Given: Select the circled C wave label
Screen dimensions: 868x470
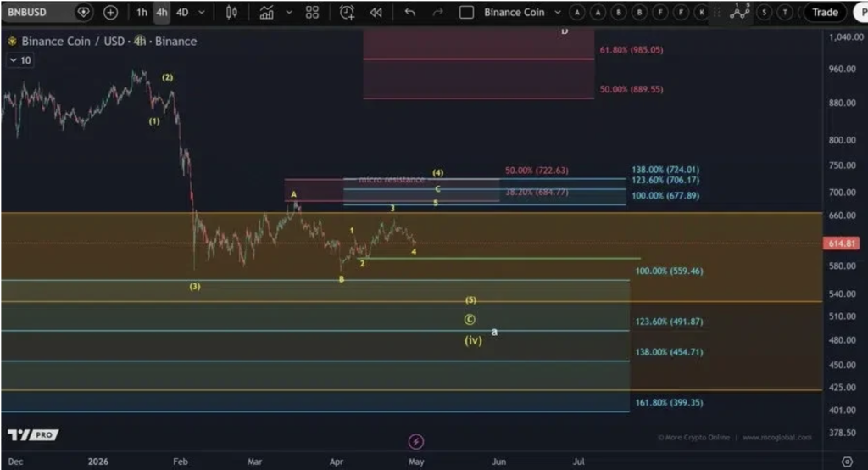Looking at the screenshot, I should pyautogui.click(x=470, y=320).
